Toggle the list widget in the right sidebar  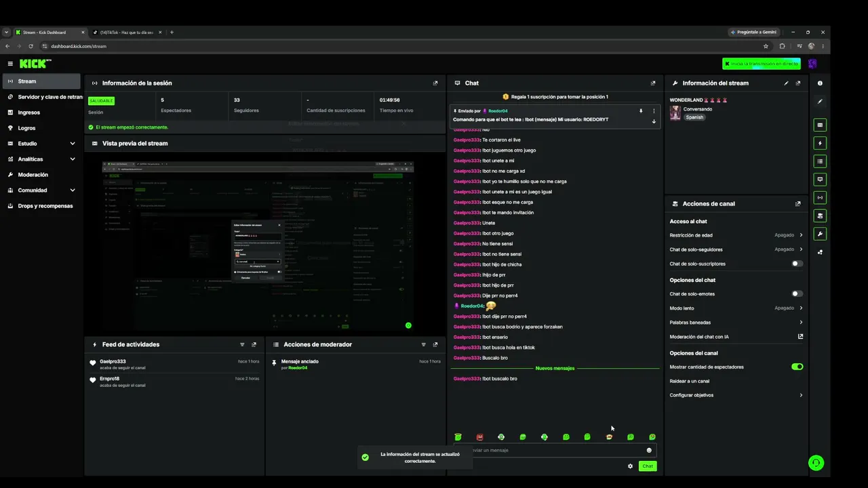pos(820,161)
